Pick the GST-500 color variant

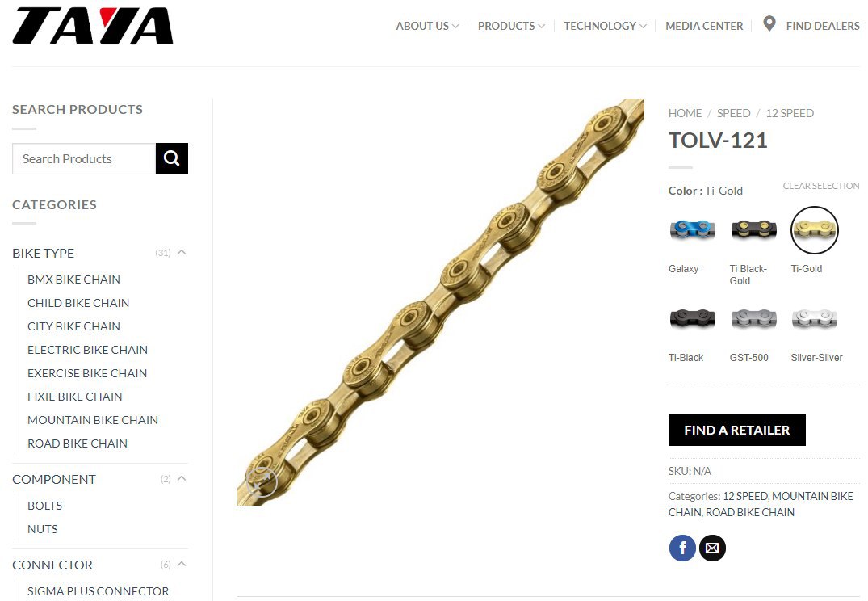(x=753, y=318)
